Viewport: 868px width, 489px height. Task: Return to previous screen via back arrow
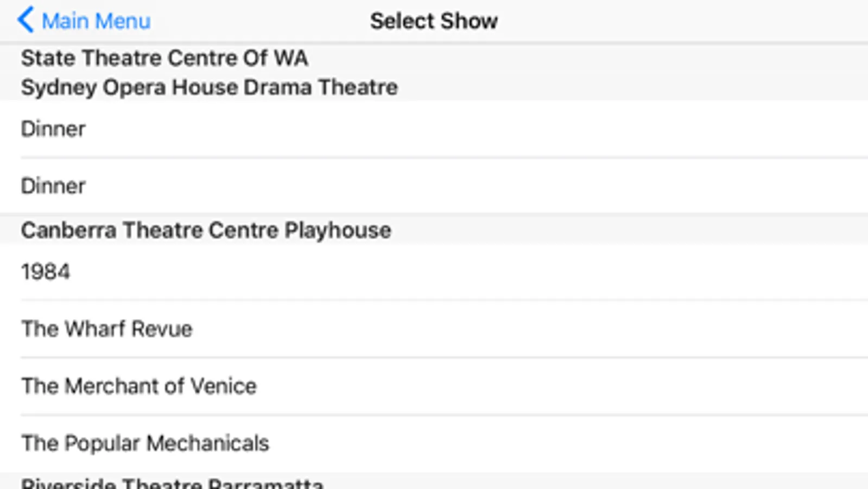pos(25,20)
